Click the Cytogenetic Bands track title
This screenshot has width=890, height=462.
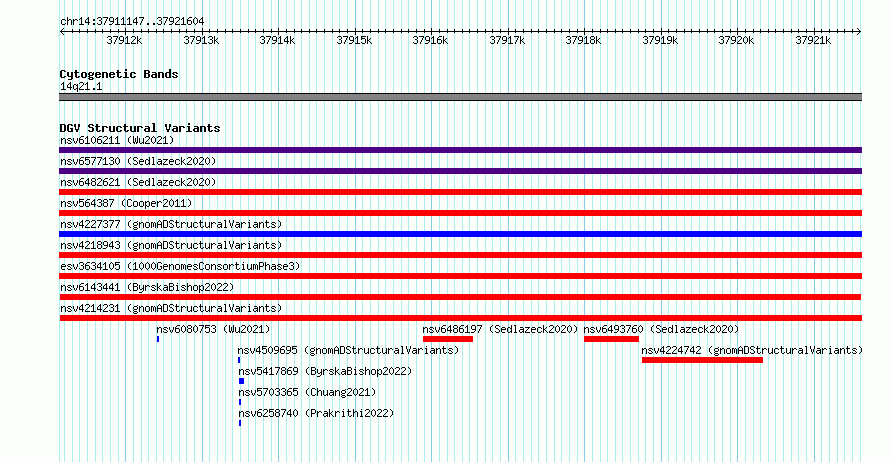[119, 74]
